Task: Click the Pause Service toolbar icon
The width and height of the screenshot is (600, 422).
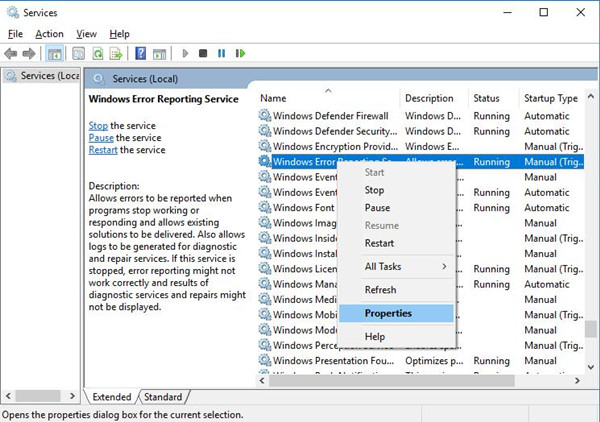Action: (x=222, y=53)
